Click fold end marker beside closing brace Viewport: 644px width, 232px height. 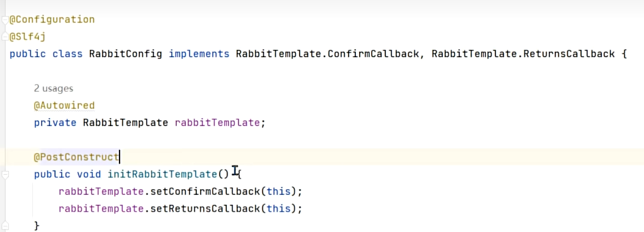point(5,226)
